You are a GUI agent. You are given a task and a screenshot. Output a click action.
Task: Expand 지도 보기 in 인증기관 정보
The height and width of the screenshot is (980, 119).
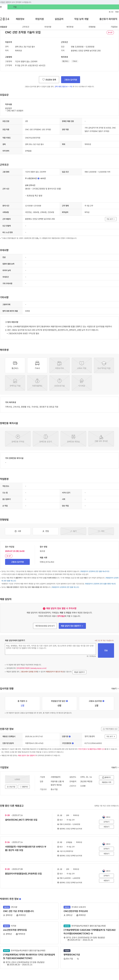coord(111,736)
